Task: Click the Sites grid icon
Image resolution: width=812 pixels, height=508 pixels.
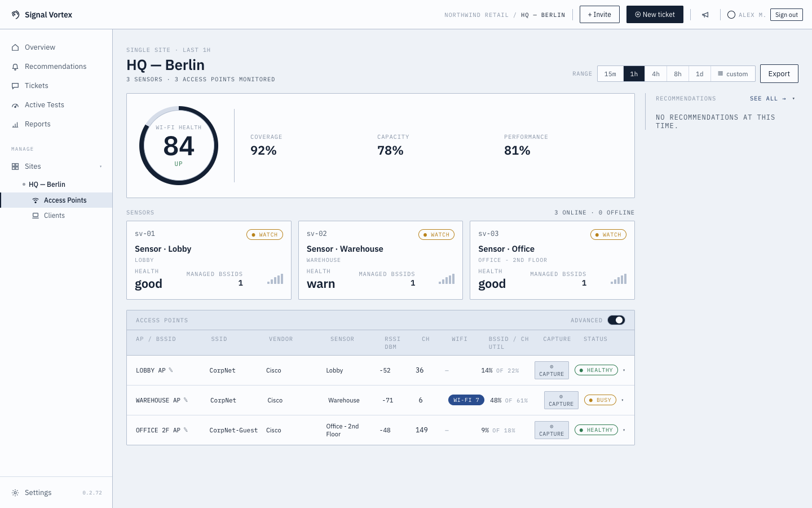Action: coord(15,167)
